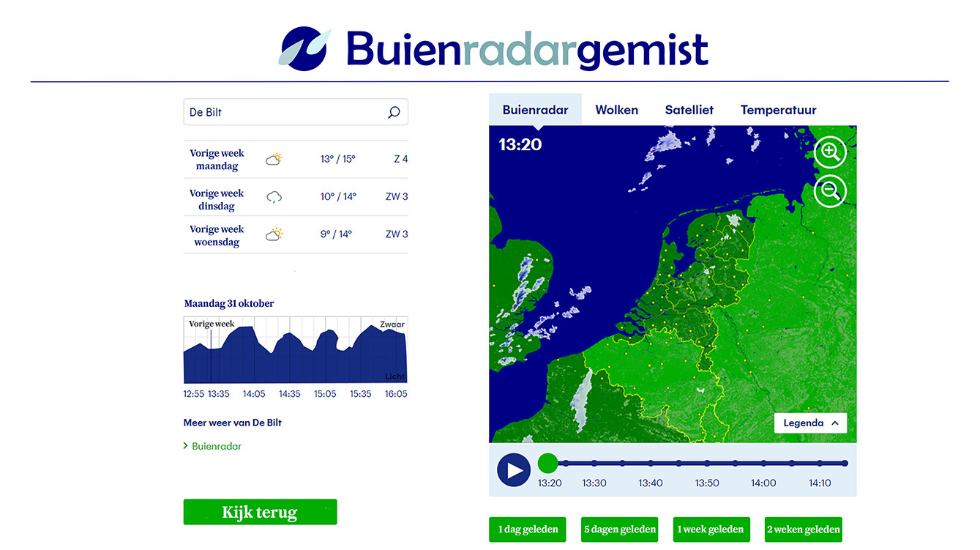Screen dimensions: 980x550
Task: Click the ZW 3 wind value for dinsdag
Action: tap(397, 196)
